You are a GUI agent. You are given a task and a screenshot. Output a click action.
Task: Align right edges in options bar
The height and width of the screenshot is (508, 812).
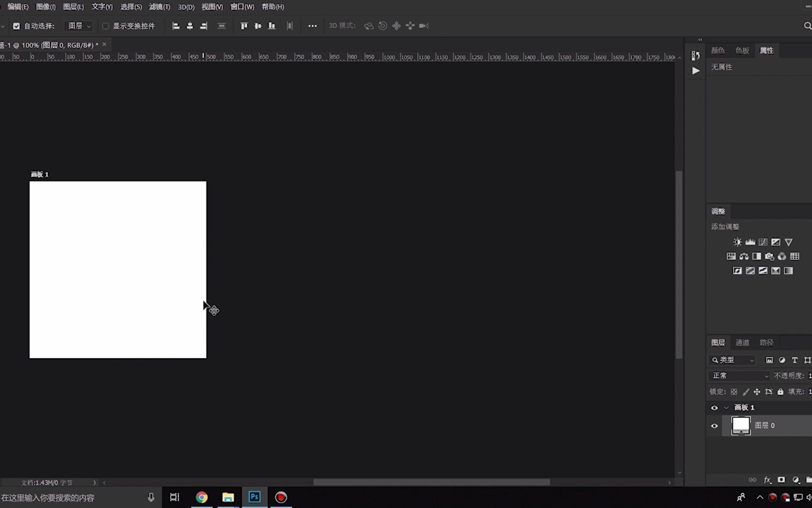(x=203, y=26)
